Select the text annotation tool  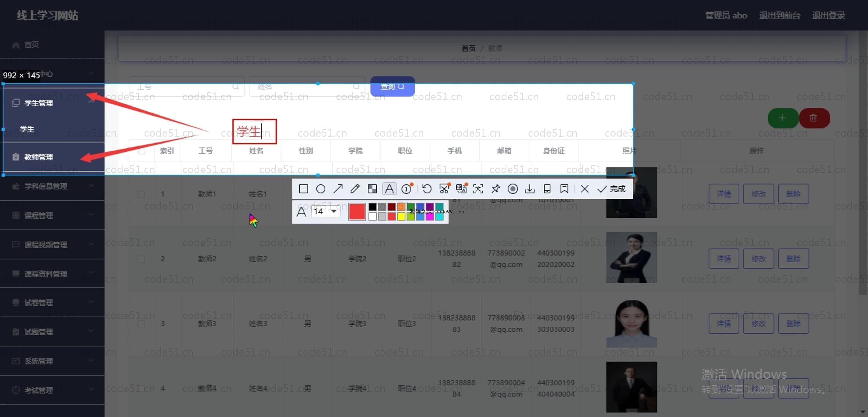click(389, 189)
